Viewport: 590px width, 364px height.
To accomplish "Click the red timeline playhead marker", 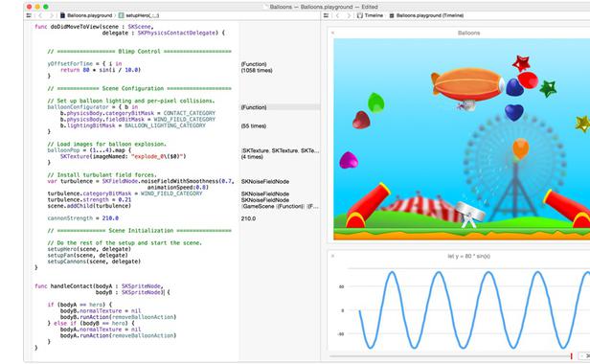I will tap(571, 355).
